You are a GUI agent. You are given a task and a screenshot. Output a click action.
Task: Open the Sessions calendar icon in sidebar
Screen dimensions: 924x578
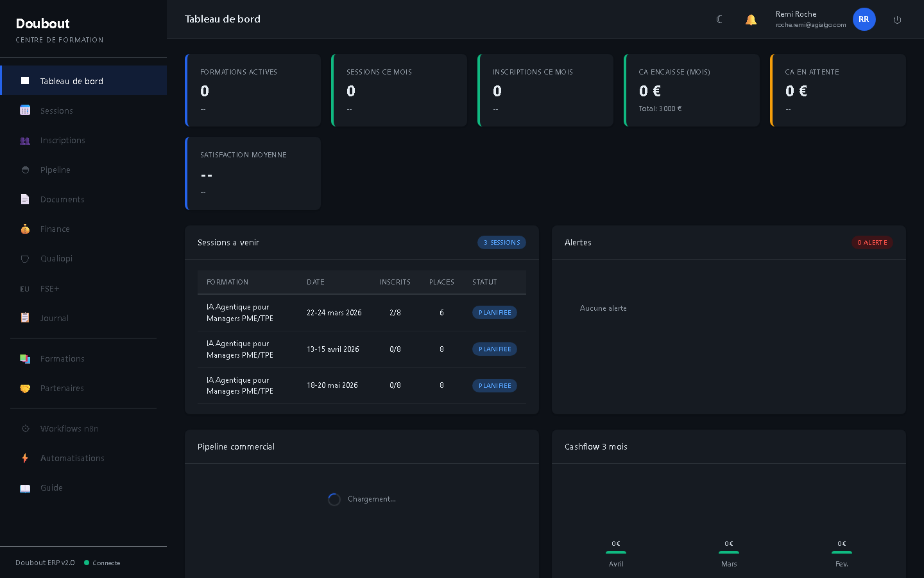pyautogui.click(x=25, y=110)
